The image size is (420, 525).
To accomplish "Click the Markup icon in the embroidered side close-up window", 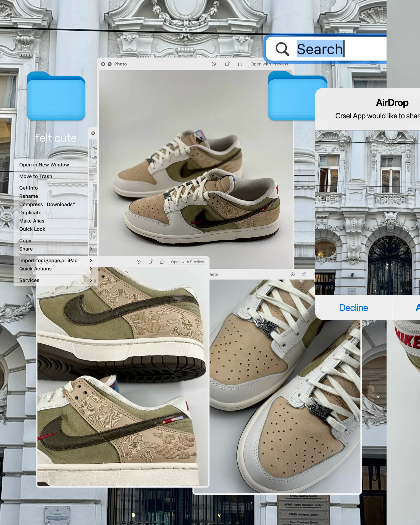I will coord(139,262).
